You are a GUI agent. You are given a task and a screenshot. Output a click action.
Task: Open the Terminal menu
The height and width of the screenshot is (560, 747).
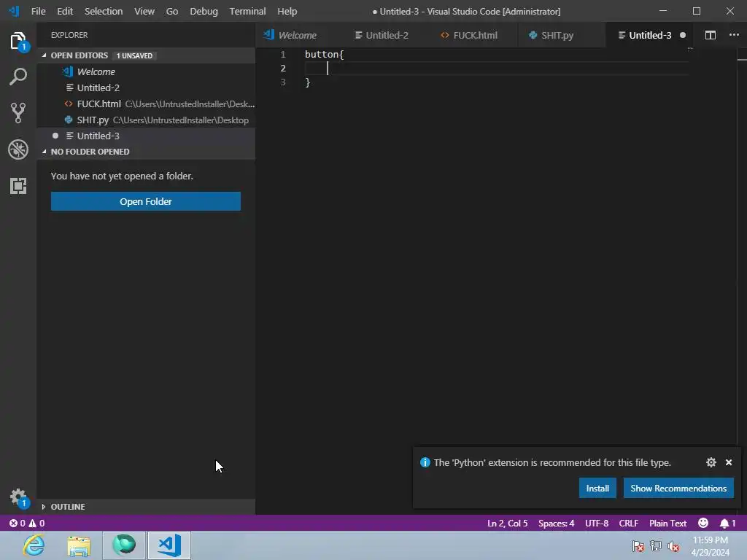pyautogui.click(x=247, y=11)
